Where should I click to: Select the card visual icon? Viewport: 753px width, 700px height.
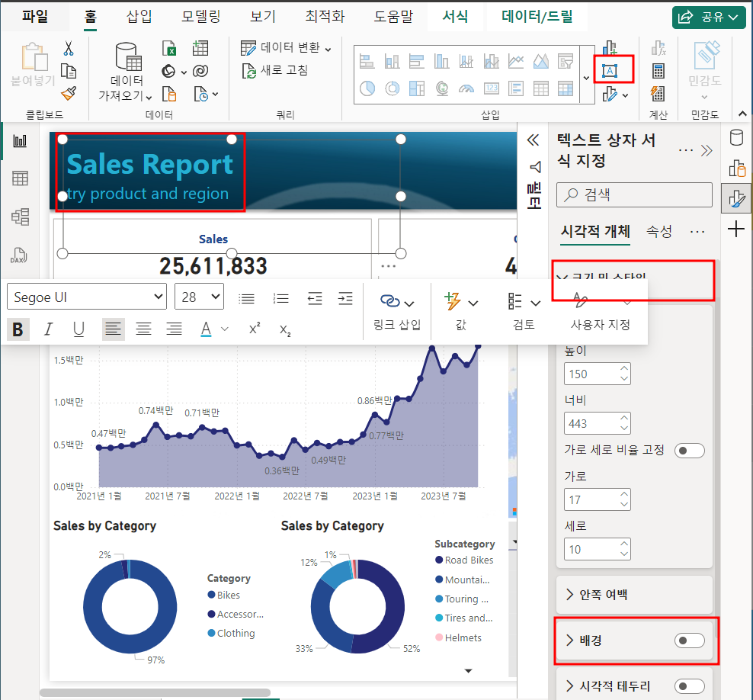pyautogui.click(x=492, y=88)
